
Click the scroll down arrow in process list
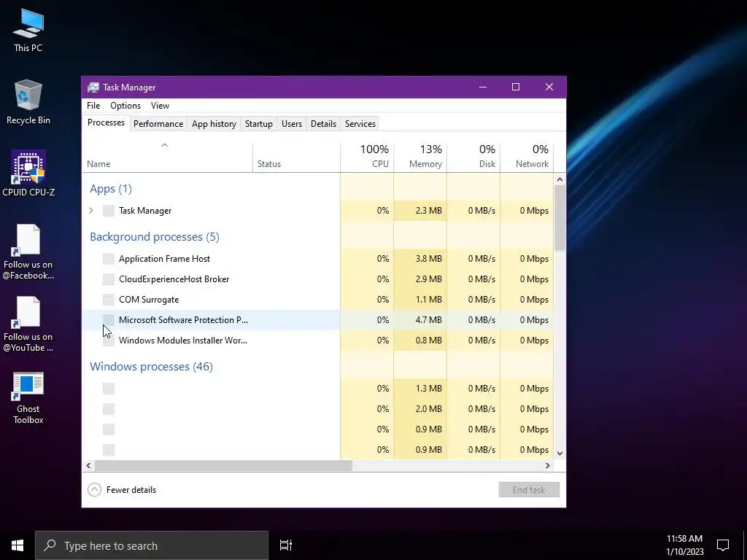(560, 454)
